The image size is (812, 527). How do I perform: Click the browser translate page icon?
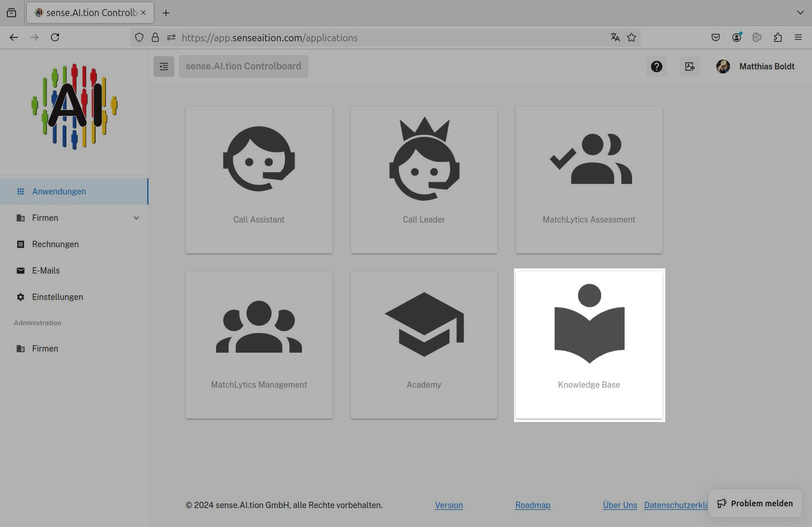(x=615, y=37)
